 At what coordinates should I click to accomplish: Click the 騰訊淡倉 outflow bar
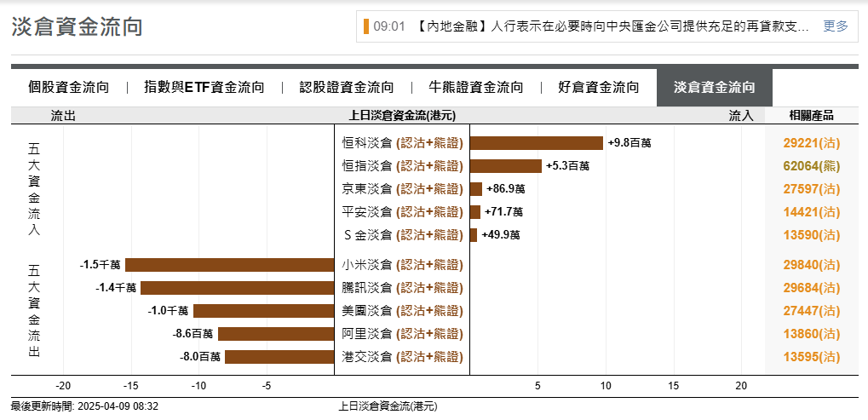[x=237, y=288]
